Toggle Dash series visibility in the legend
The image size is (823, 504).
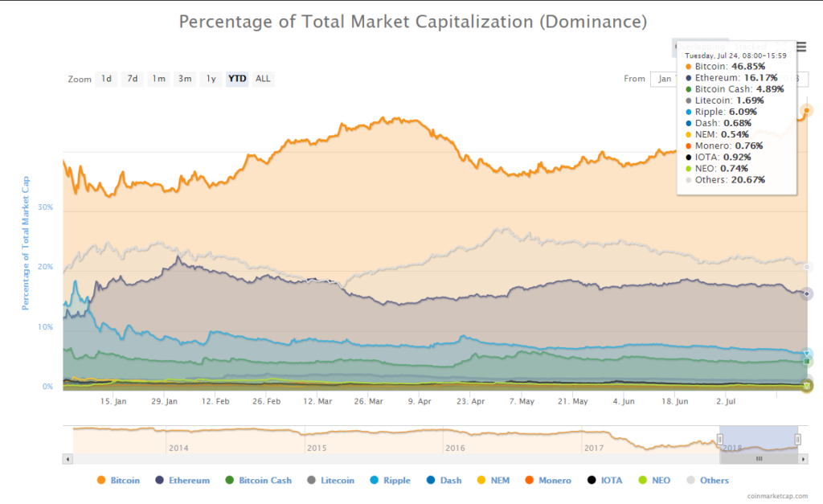click(x=429, y=480)
